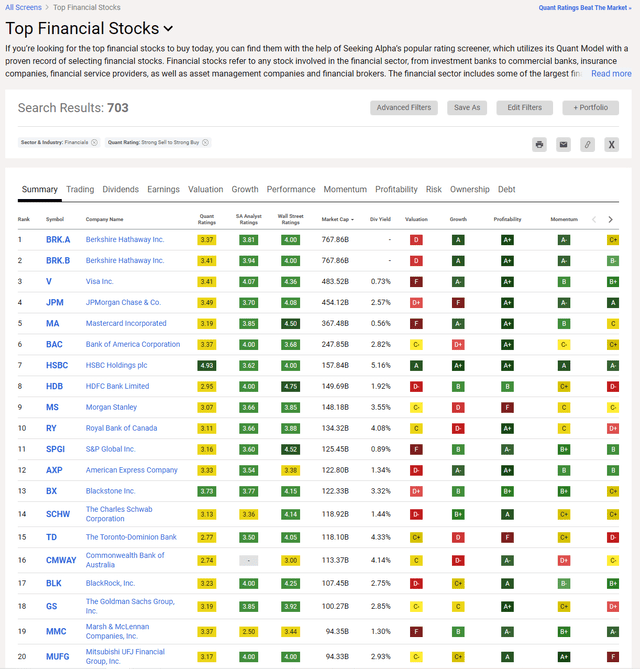
Task: Email the screen using envelope icon
Action: click(x=563, y=145)
